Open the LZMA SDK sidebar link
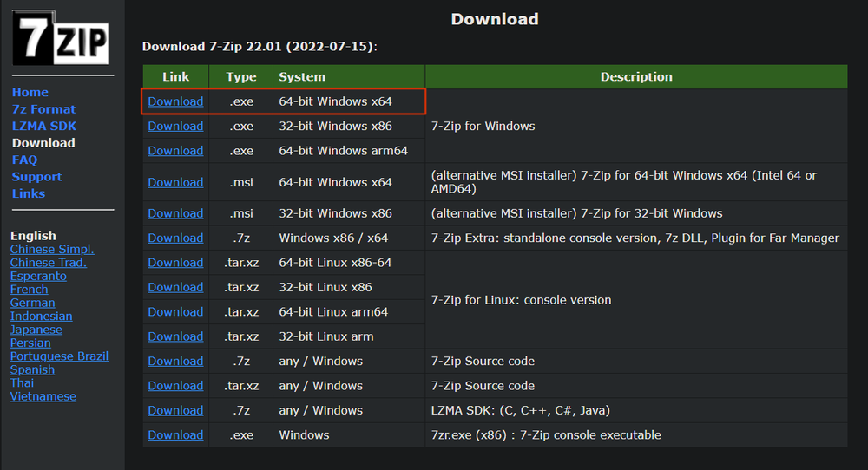 click(x=44, y=126)
